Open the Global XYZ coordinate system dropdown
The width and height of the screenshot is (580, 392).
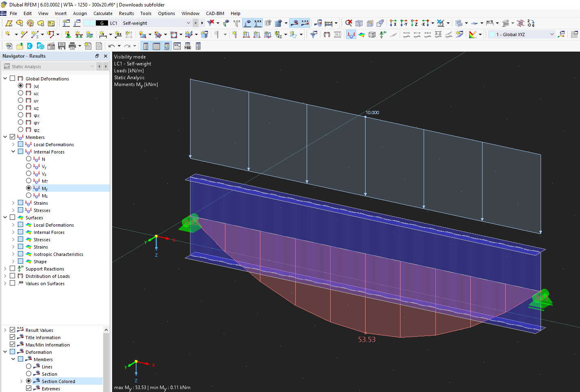[552, 35]
